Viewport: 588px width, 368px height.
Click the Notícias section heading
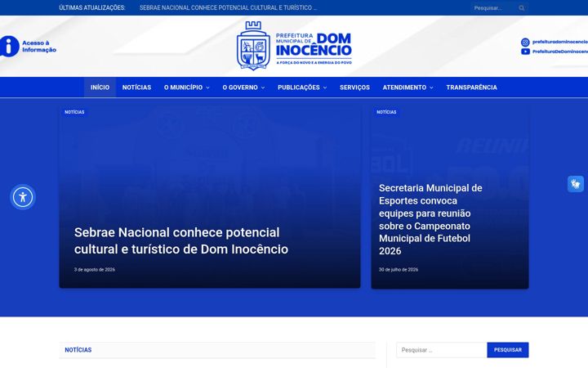pyautogui.click(x=78, y=350)
